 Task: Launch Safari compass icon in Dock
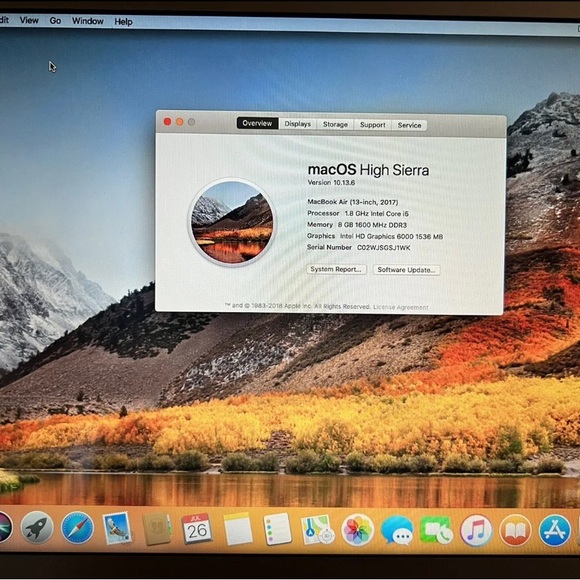77,528
